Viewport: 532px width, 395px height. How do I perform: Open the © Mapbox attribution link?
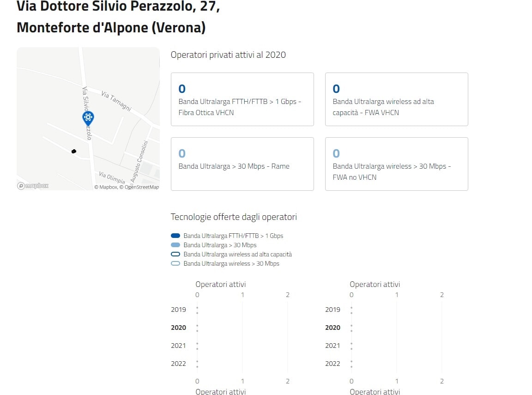pyautogui.click(x=106, y=187)
